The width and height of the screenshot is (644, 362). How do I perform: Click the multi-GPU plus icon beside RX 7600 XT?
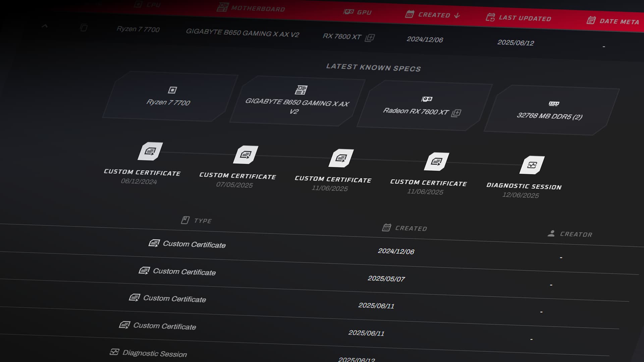[x=370, y=38]
